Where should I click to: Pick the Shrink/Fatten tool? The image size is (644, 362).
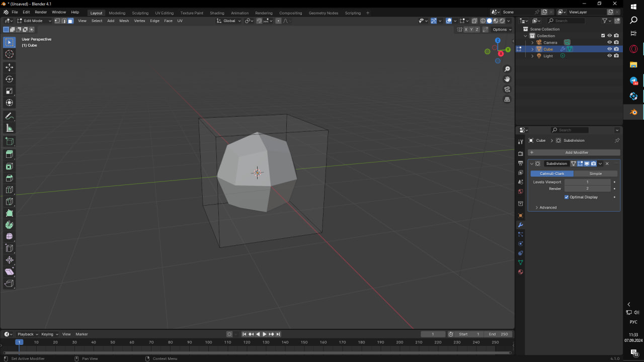pyautogui.click(x=10, y=260)
